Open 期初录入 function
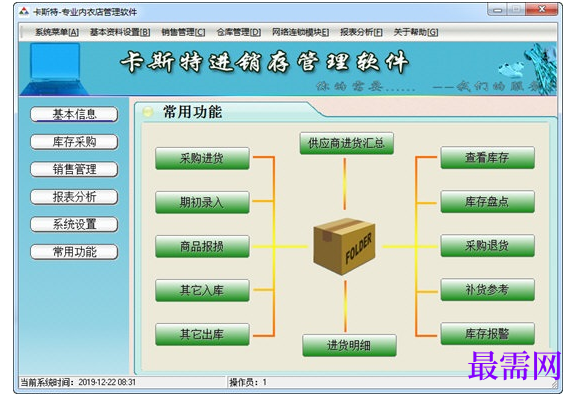580x397 pixels. coord(202,202)
